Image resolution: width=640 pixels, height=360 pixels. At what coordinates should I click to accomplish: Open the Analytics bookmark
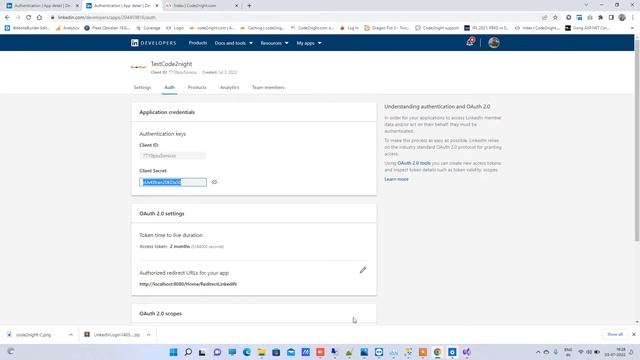[67, 28]
